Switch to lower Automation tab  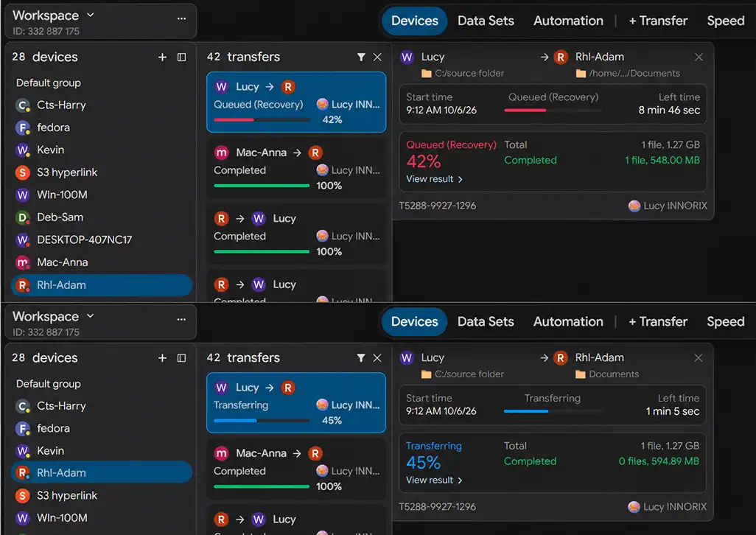pos(568,321)
